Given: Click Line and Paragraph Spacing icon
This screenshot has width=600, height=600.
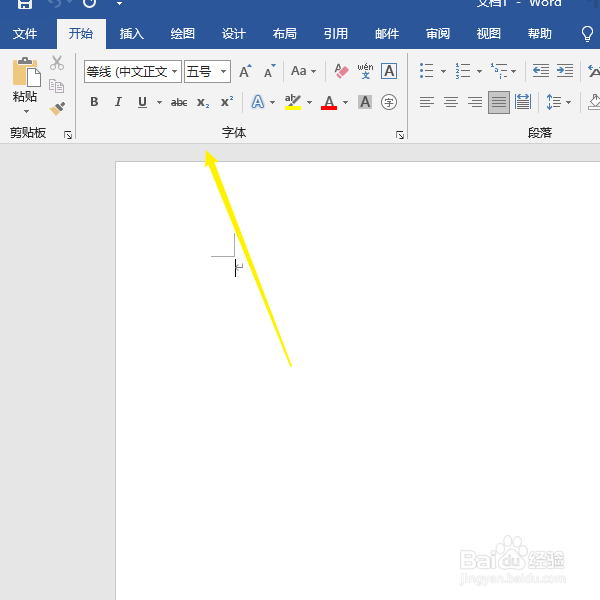Looking at the screenshot, I should 554,102.
